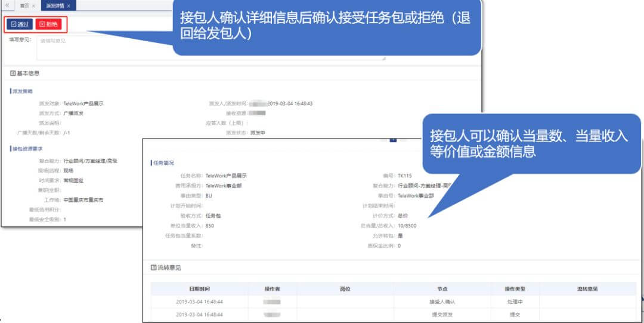Image resolution: width=644 pixels, height=323 pixels.
Task: Close the 派发详情 tab via its X
Action: pyautogui.click(x=69, y=5)
